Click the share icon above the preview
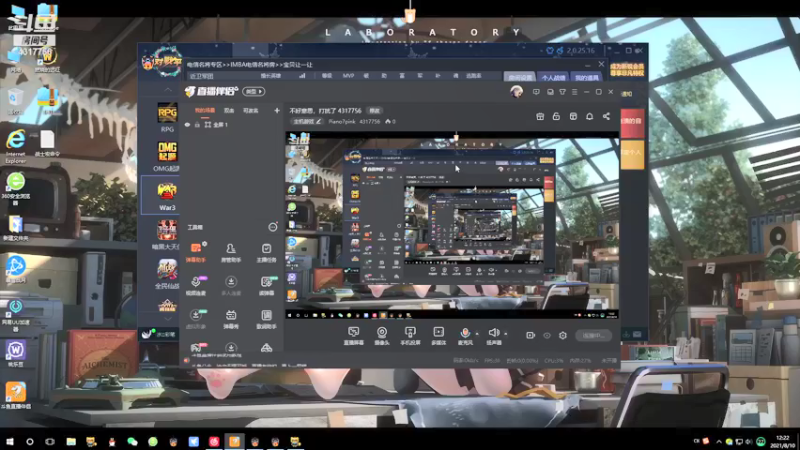800x450 pixels. coord(606,116)
